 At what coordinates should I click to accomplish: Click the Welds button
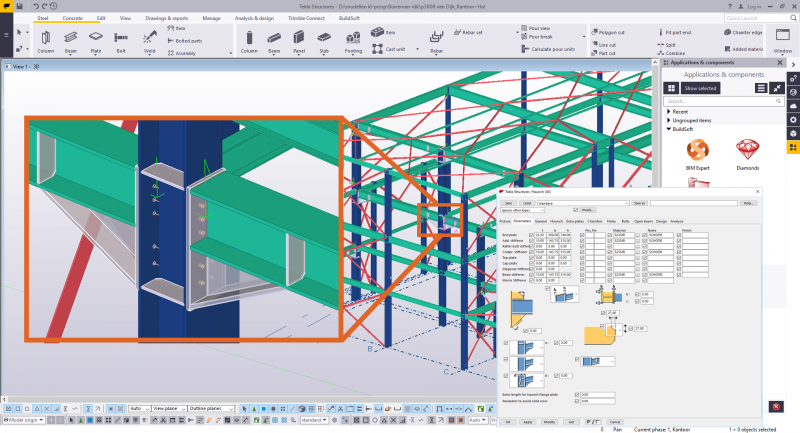[587, 210]
